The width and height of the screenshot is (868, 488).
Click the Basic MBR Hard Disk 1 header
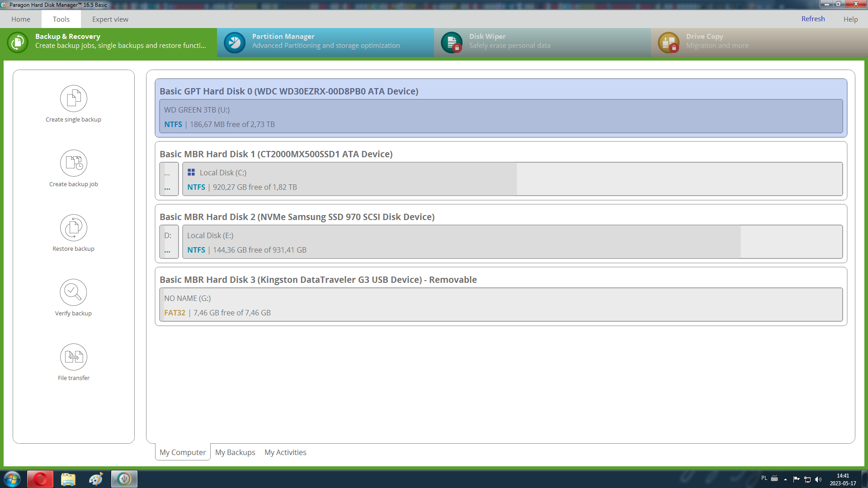[x=276, y=154]
